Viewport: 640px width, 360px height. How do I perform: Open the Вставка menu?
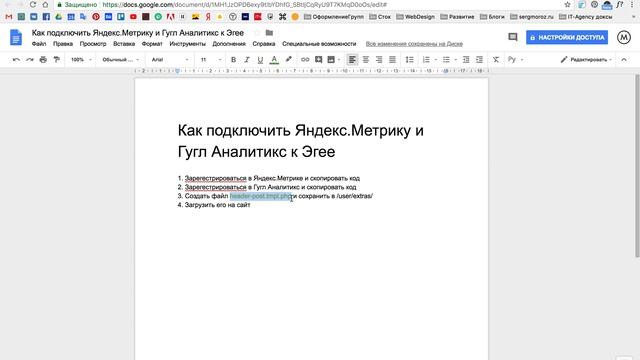(124, 44)
